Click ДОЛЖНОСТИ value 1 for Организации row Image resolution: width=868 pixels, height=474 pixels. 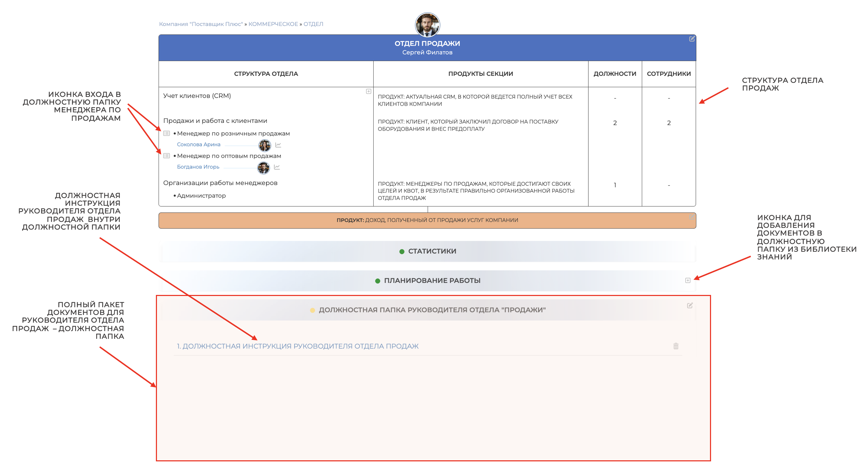click(615, 185)
